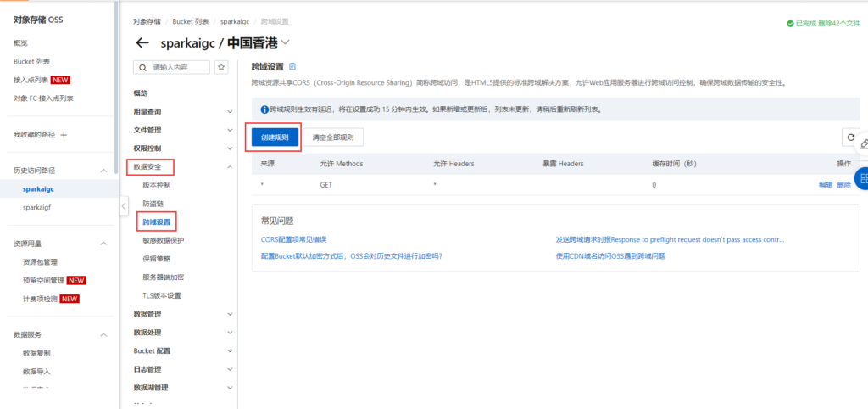The image size is (868, 409).
Task: Focus the 请输入内容 search field
Action: pos(172,67)
